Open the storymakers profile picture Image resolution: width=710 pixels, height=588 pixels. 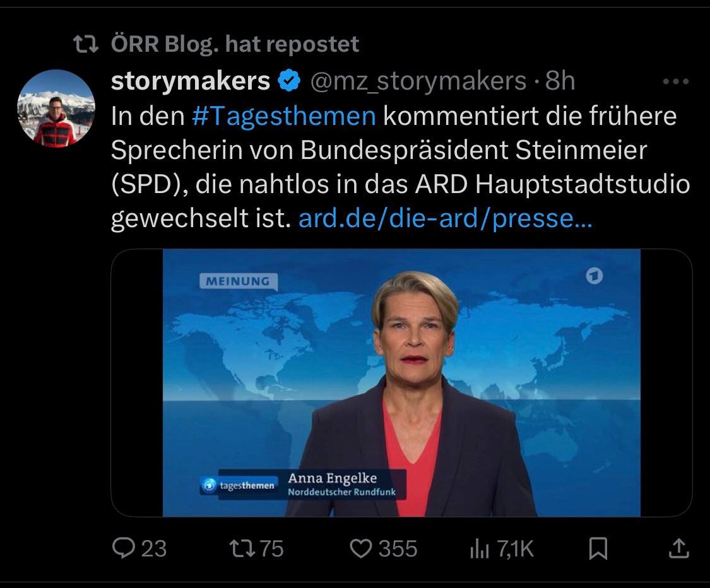click(x=56, y=109)
